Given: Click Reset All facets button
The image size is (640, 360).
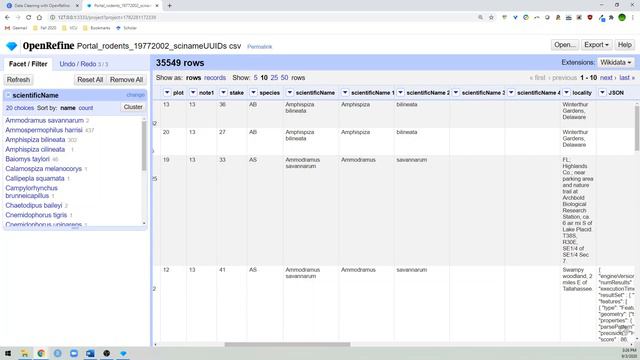Looking at the screenshot, I should (x=90, y=80).
